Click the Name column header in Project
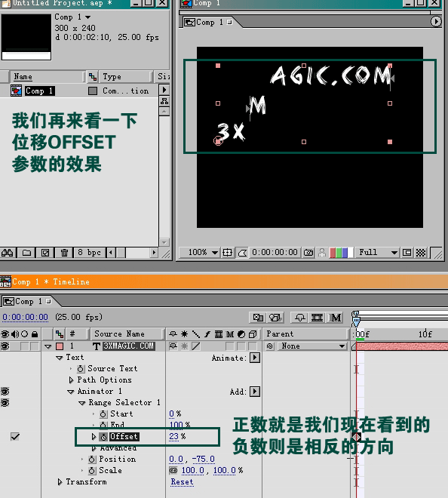The height and width of the screenshot is (498, 448). coord(46,76)
